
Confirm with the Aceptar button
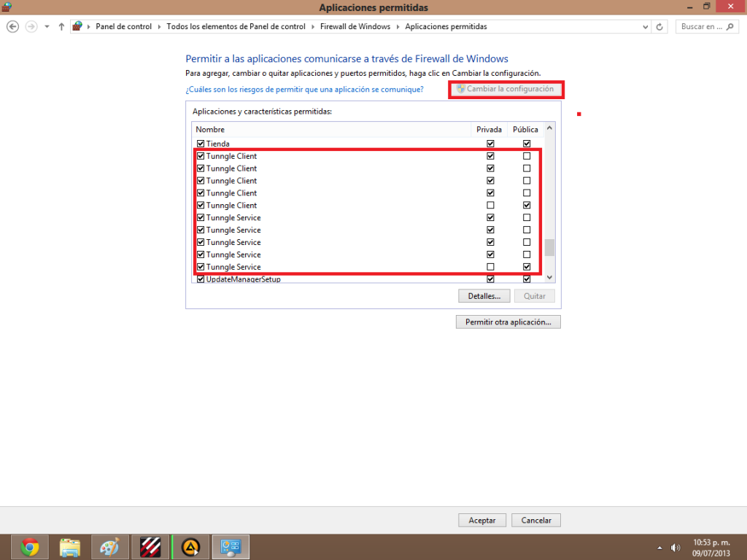[x=482, y=521]
